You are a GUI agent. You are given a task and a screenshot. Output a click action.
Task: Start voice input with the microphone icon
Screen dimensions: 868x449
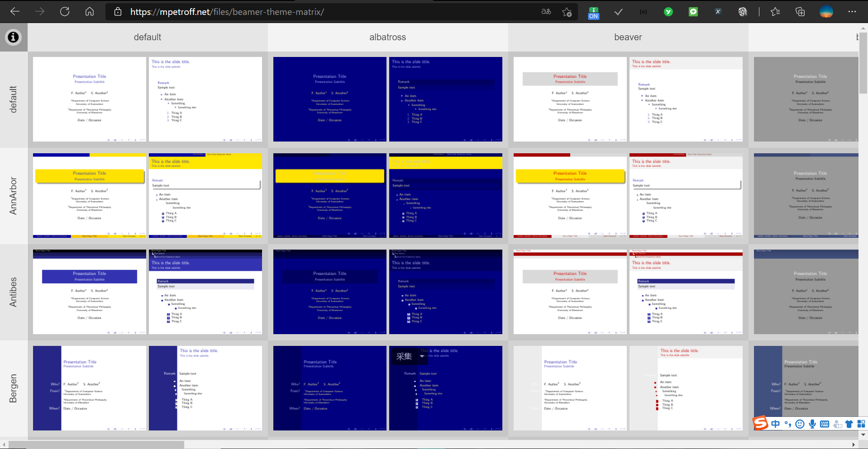click(x=812, y=424)
